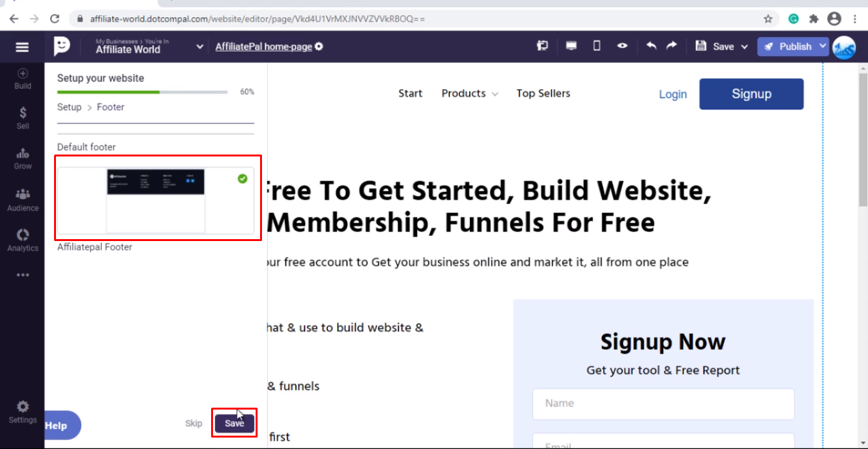Click the Login link on the page
This screenshot has width=868, height=449.
tap(673, 94)
